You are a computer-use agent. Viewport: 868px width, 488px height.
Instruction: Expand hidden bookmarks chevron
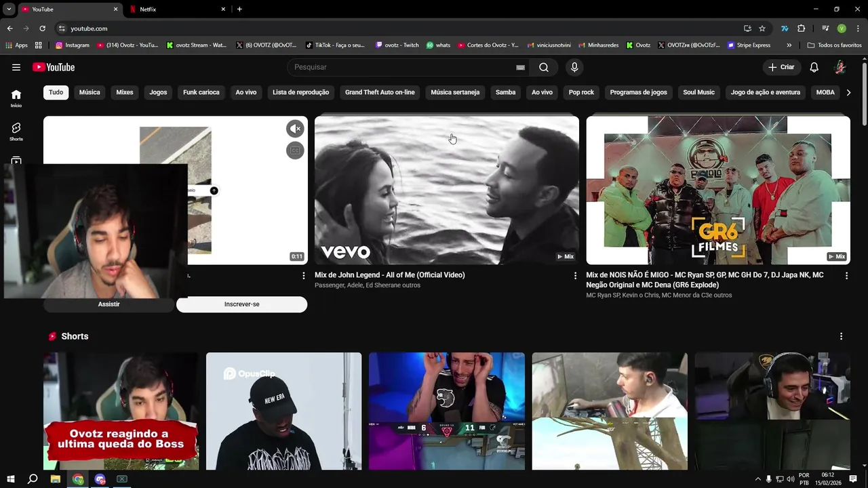pos(789,45)
